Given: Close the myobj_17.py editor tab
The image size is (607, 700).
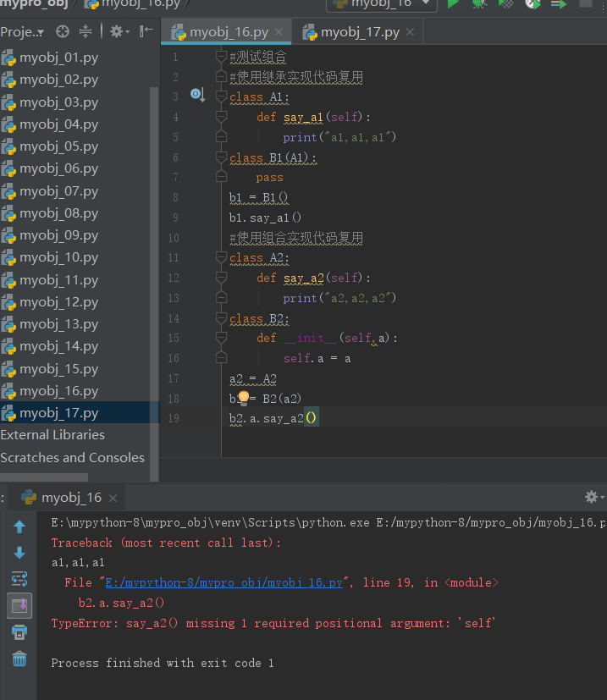Looking at the screenshot, I should point(410,32).
